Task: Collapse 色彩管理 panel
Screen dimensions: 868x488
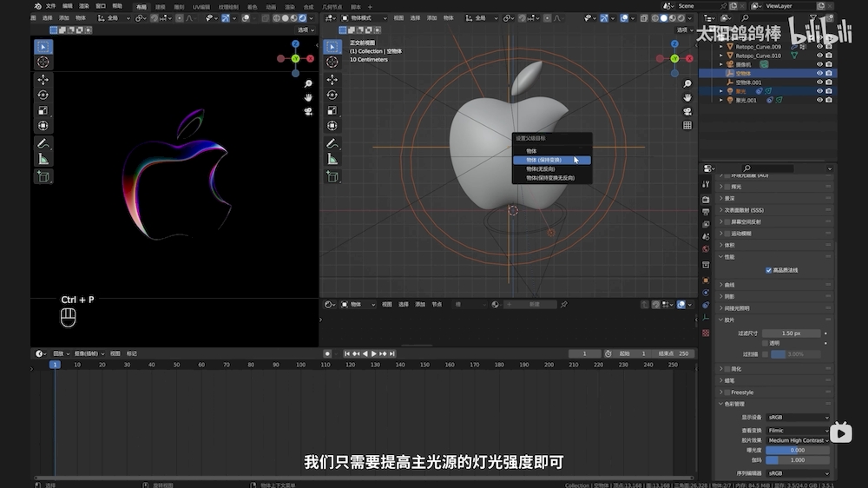Action: coord(720,404)
